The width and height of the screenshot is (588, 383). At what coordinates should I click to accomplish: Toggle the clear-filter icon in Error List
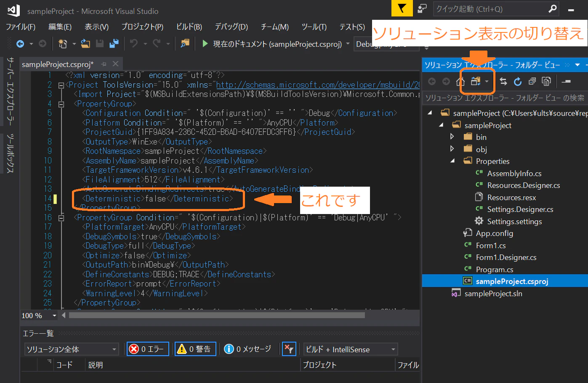point(289,349)
